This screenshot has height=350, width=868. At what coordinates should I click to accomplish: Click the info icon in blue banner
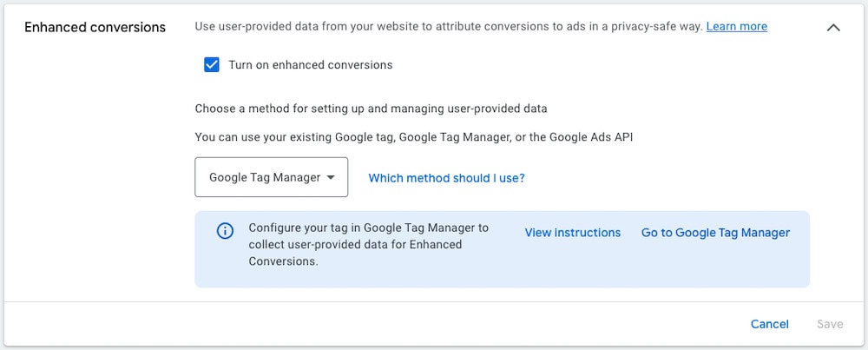pos(225,231)
